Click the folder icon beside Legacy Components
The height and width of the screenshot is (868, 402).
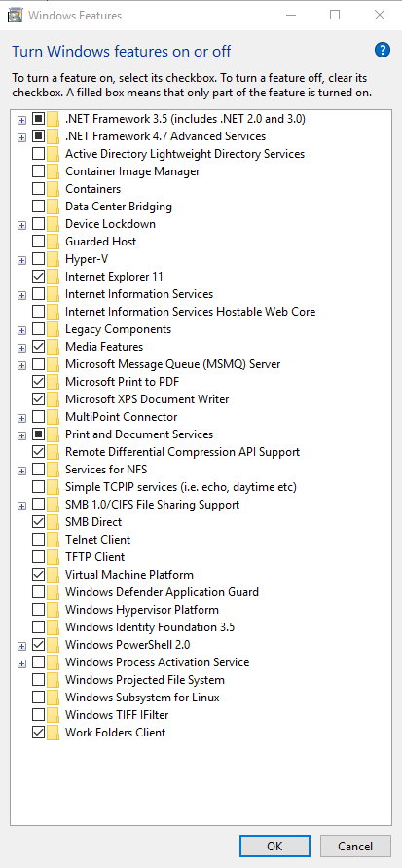pyautogui.click(x=54, y=329)
